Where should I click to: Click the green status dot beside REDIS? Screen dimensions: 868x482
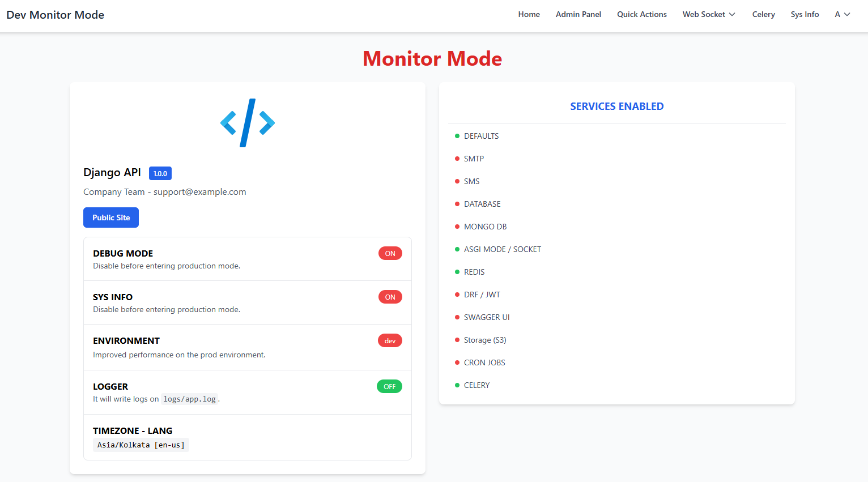click(457, 272)
